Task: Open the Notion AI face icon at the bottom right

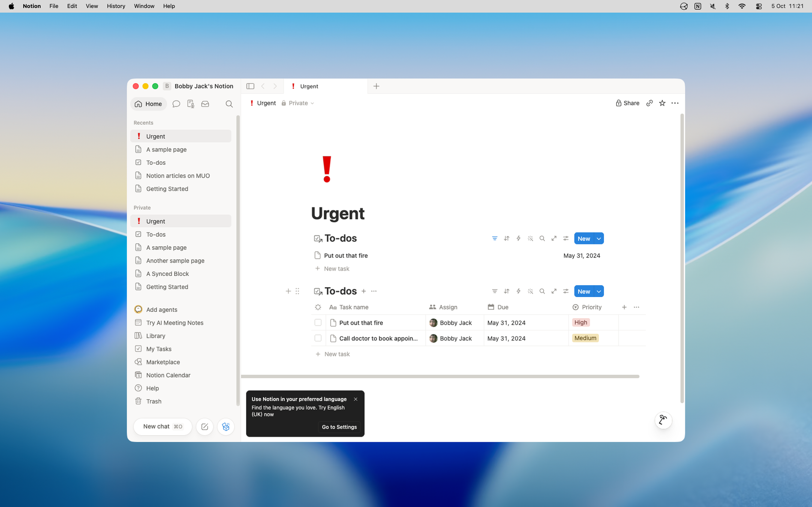Action: coord(663,420)
